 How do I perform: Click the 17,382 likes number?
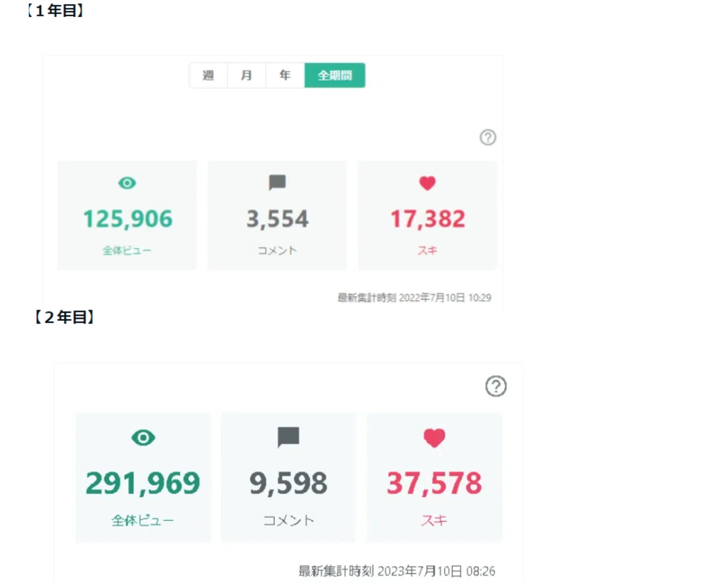point(428,219)
